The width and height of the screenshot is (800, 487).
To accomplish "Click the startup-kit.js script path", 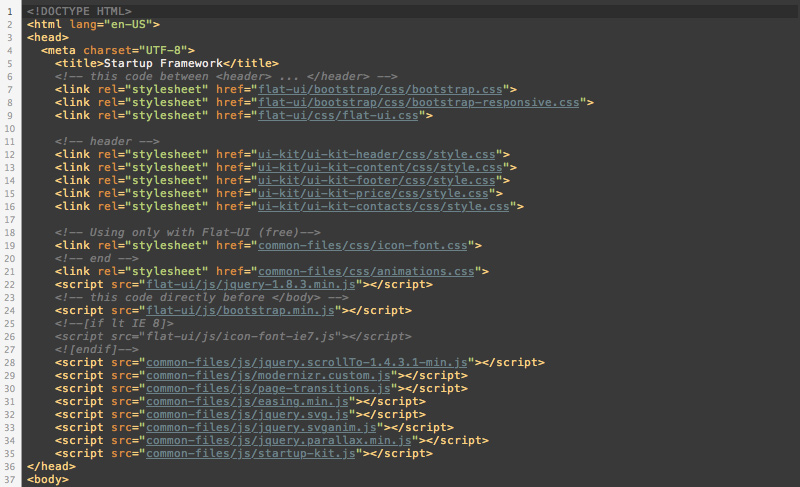I will [251, 453].
